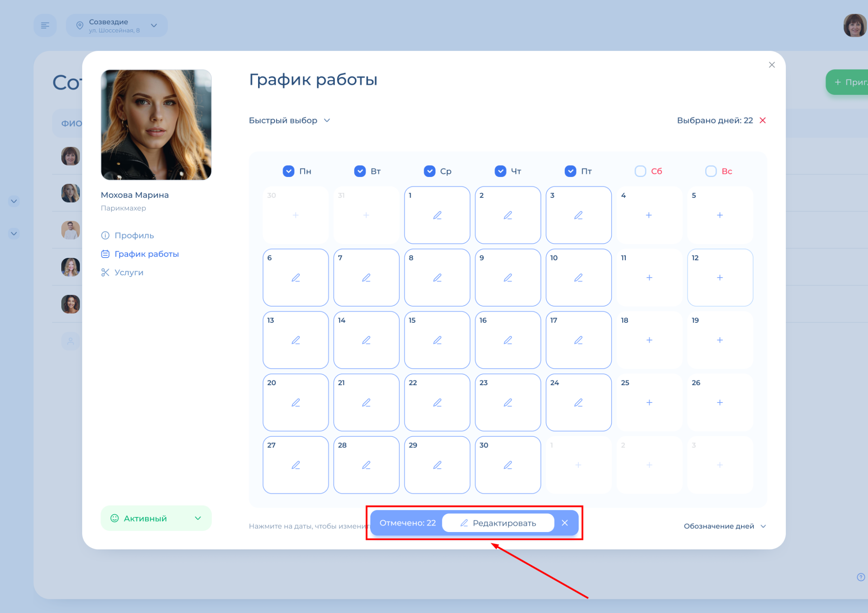Click pencil icon on day 21
This screenshot has height=613, width=868.
(x=366, y=402)
